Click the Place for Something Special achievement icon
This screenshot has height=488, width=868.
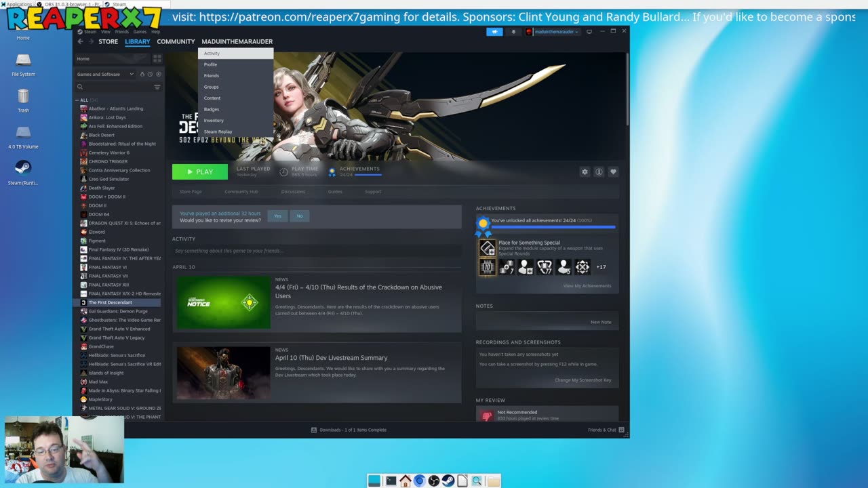(x=487, y=247)
